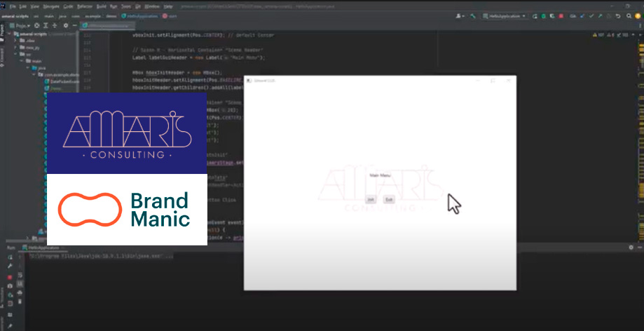Open the File menu

click(x=13, y=7)
